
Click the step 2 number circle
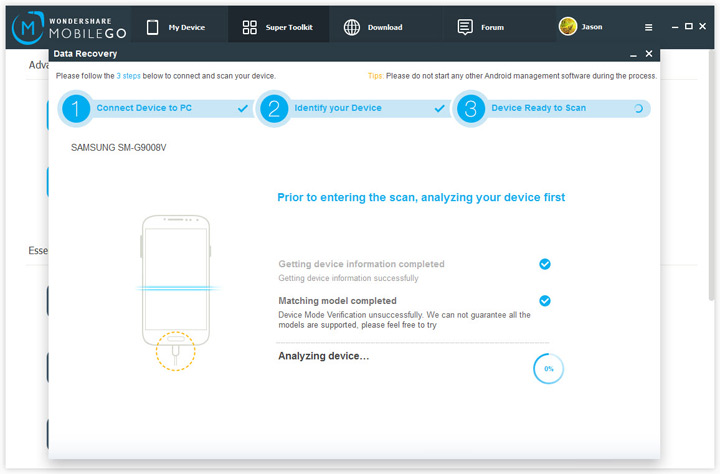click(x=274, y=108)
